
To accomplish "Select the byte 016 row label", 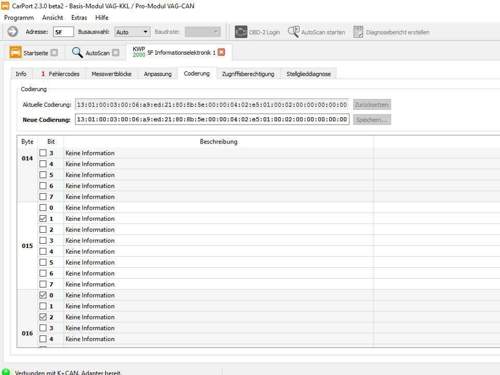I will [27, 333].
